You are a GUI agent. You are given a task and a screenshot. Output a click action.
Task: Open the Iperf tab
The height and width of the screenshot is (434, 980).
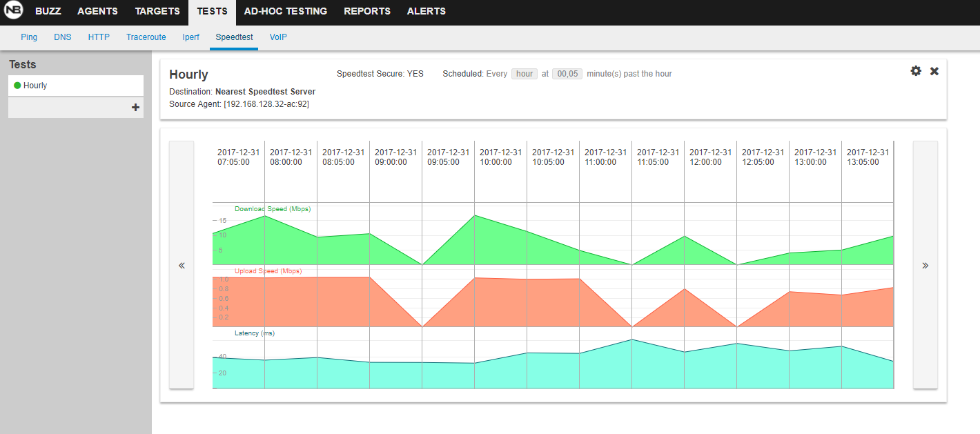[190, 37]
